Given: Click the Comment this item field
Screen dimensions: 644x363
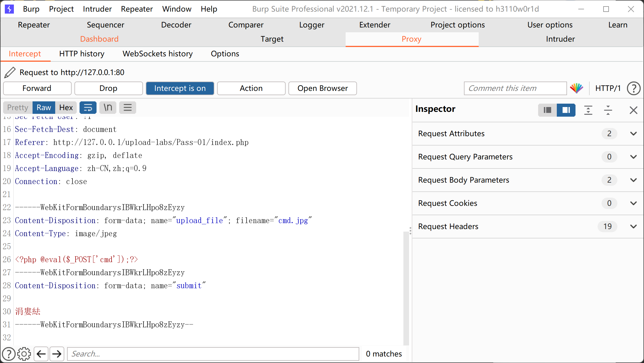Looking at the screenshot, I should (515, 88).
